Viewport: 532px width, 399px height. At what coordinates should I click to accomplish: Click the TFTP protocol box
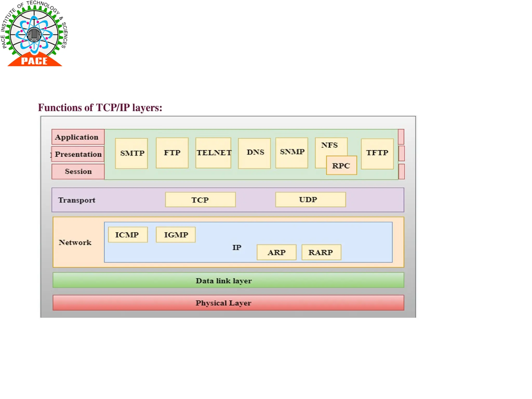tap(377, 153)
